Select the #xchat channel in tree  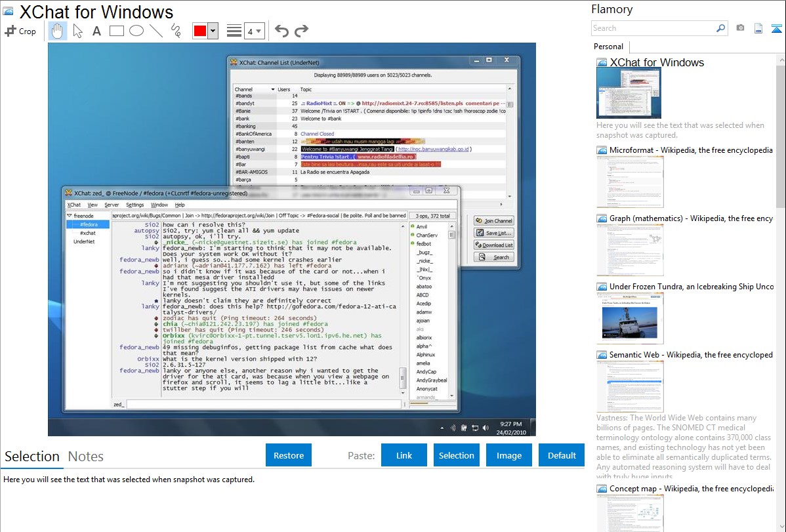tap(88, 233)
